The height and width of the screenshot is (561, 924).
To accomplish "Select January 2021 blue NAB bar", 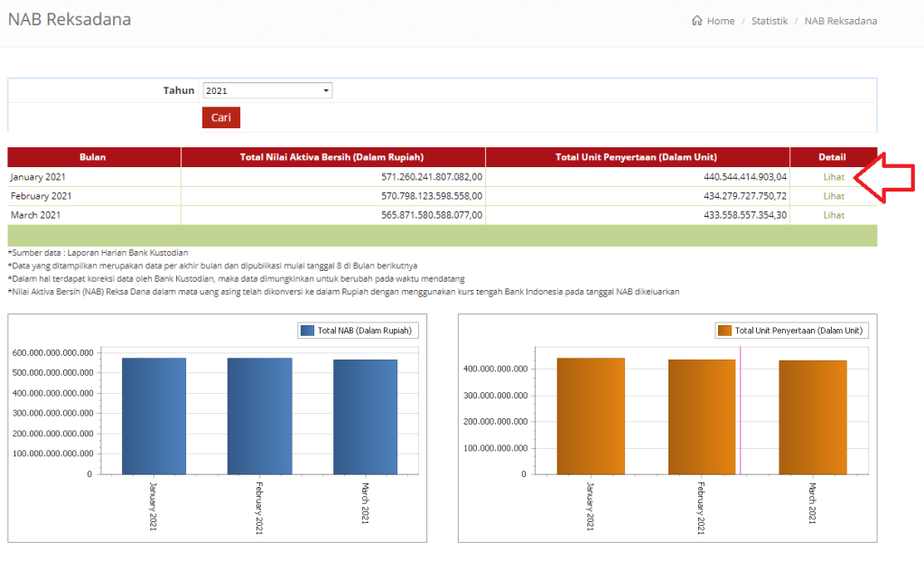I will click(154, 416).
